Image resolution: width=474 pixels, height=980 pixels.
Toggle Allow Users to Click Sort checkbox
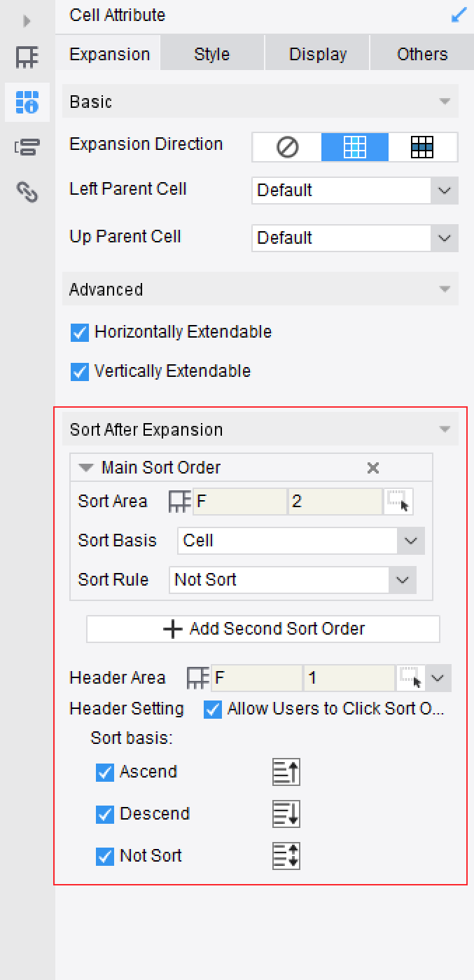click(213, 709)
